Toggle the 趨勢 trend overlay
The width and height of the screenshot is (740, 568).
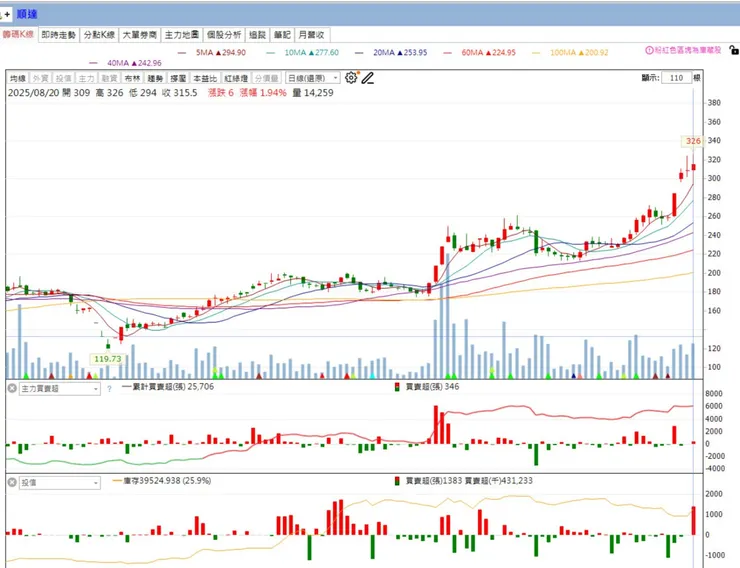[155, 78]
